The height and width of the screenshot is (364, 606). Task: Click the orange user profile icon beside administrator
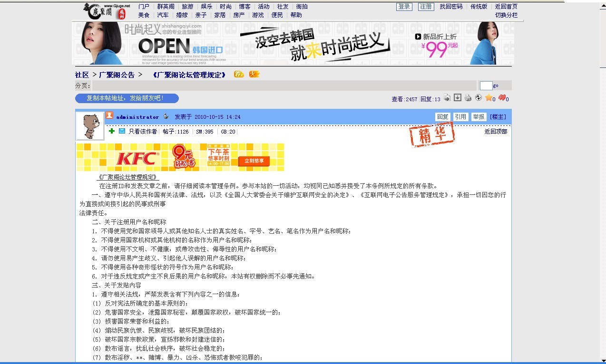[109, 115]
